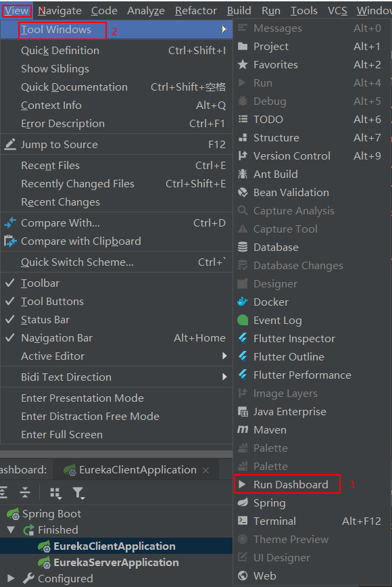Viewport: 392px width, 587px height.
Task: Click the Run Dashboard filter icon
Action: (78, 493)
